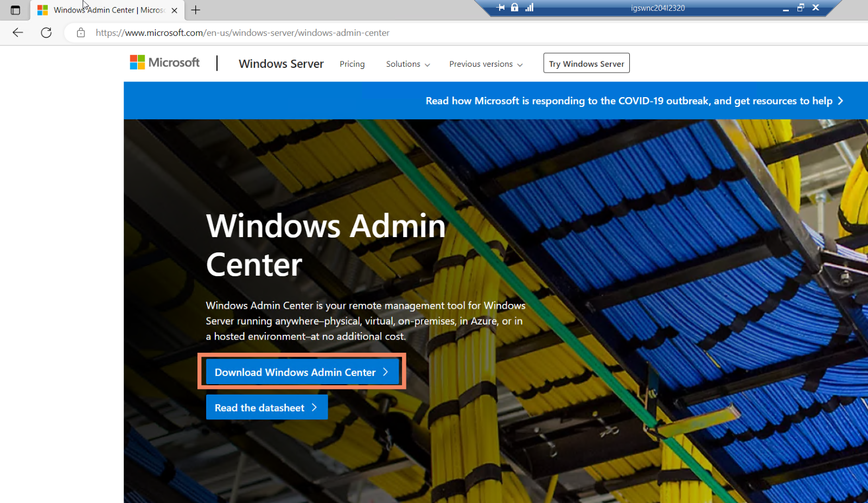Click the pin icon in remote session bar

tap(501, 8)
